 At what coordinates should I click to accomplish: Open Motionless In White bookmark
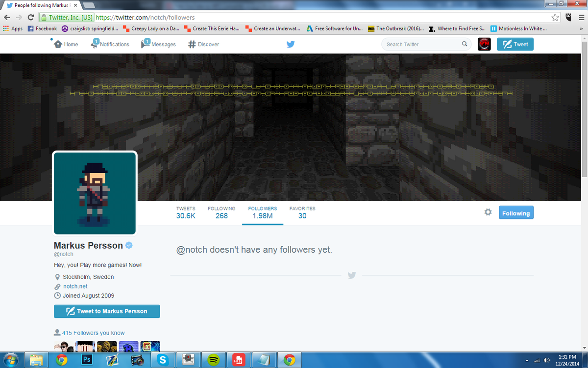click(x=518, y=28)
